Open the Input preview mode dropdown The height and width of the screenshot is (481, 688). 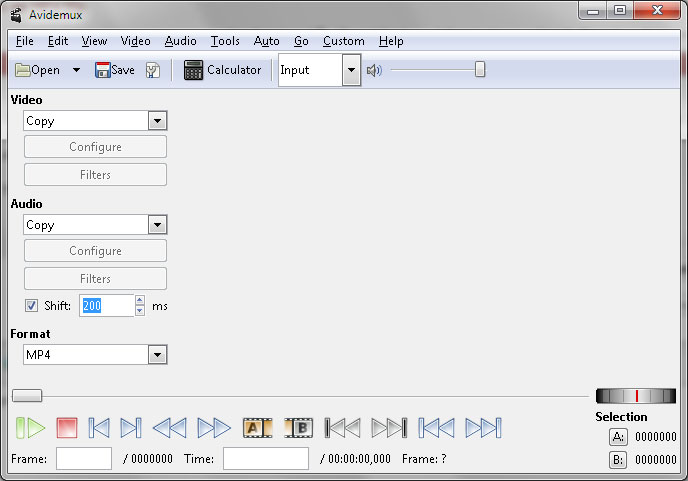(350, 70)
